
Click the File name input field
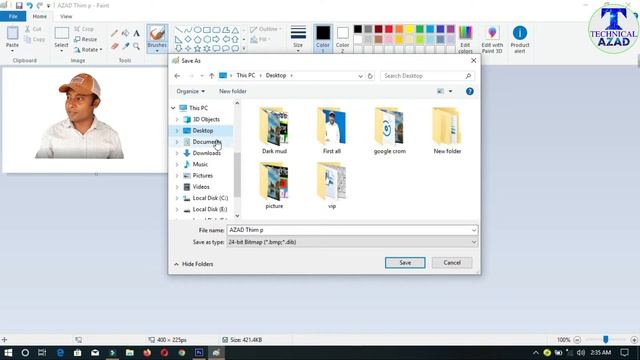pos(349,230)
